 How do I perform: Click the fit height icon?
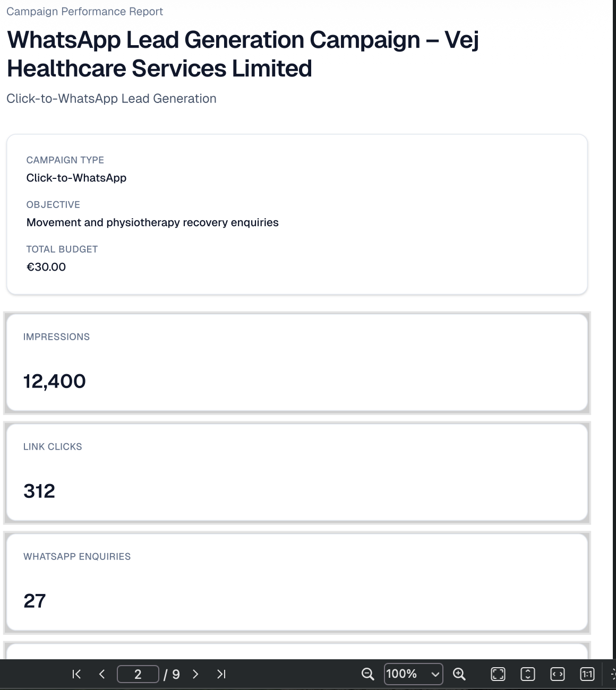click(x=528, y=674)
